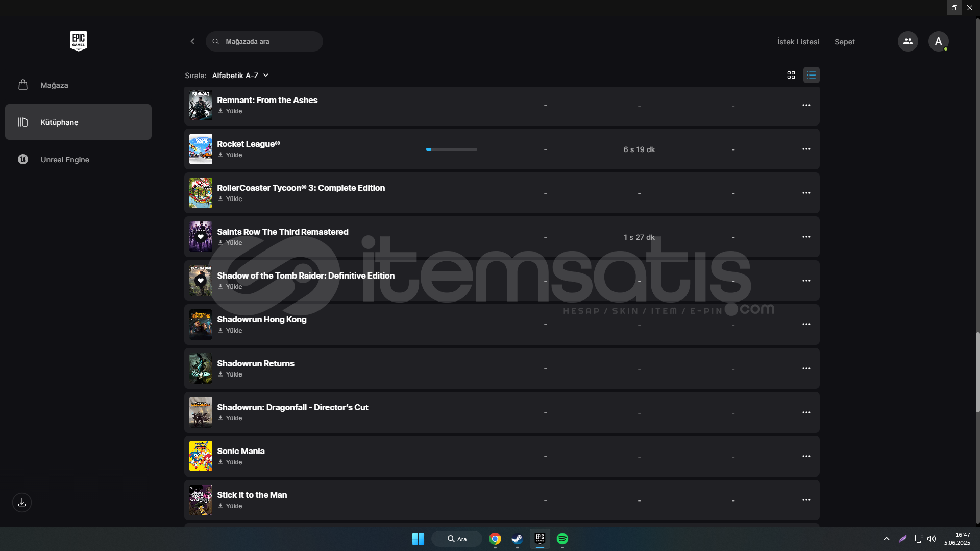Click the Stick it to the Man cover
The image size is (980, 551).
[x=201, y=500]
